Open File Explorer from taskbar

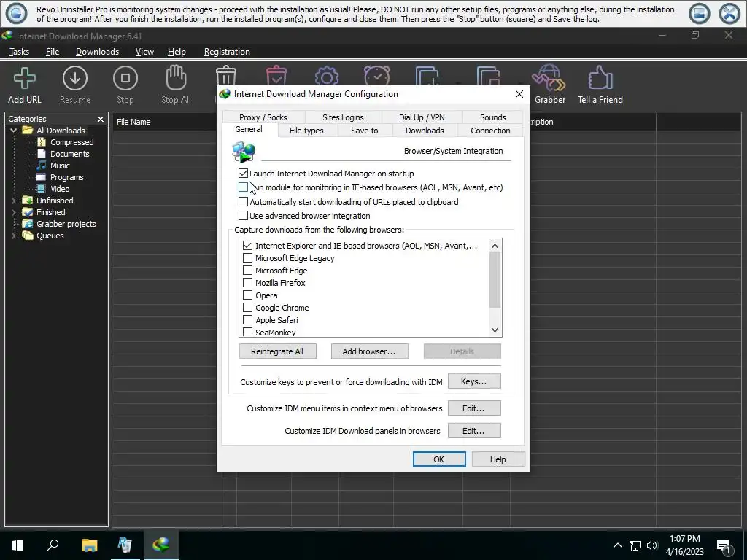(89, 545)
